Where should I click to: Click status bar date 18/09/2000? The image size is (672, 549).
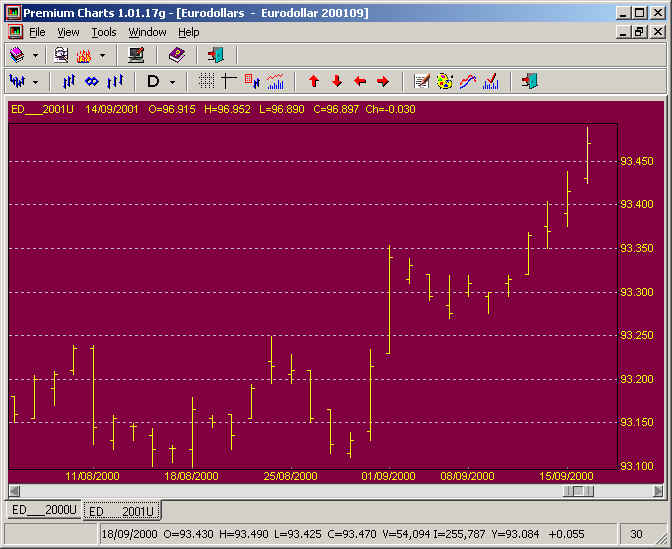click(129, 534)
